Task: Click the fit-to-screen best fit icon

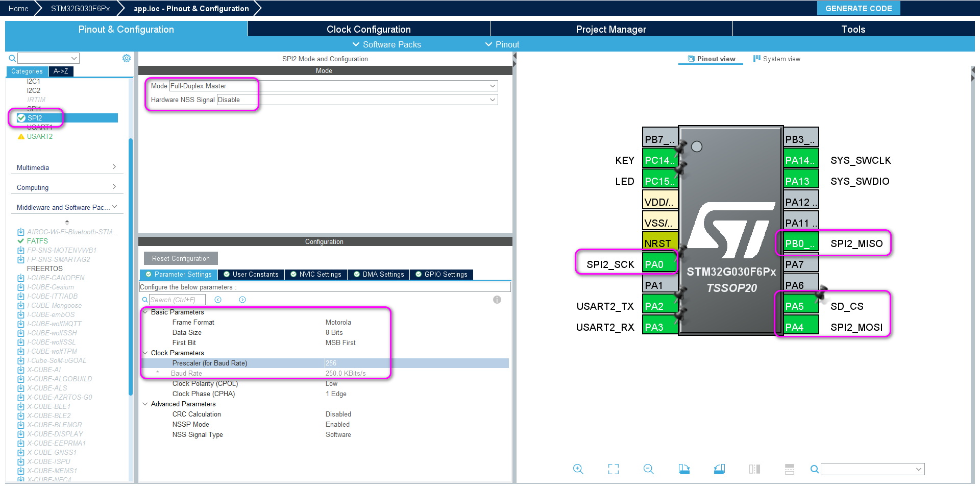Action: click(614, 469)
